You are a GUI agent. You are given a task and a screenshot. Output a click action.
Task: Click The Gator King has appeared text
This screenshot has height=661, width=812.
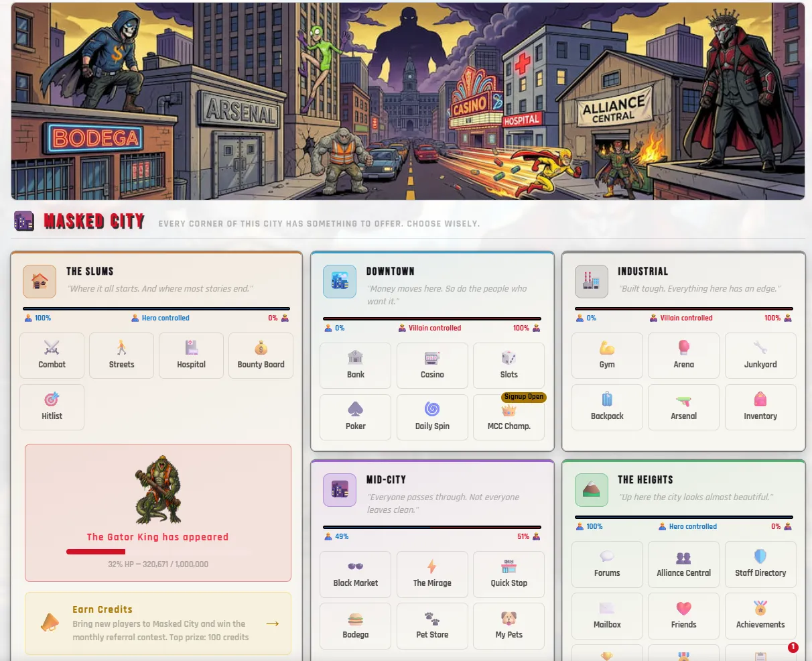click(x=158, y=537)
